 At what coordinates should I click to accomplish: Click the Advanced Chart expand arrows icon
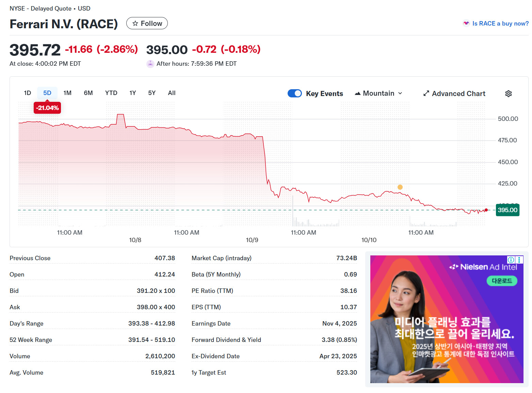tap(426, 94)
